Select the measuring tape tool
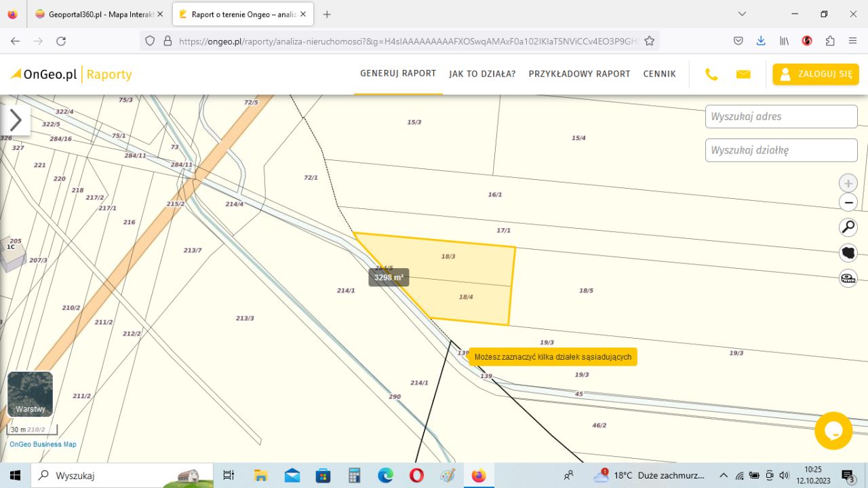The image size is (868, 488). (x=848, y=278)
